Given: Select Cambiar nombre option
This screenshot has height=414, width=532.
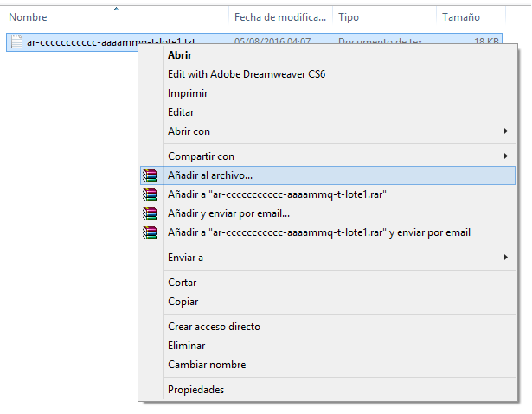Looking at the screenshot, I should 207,365.
